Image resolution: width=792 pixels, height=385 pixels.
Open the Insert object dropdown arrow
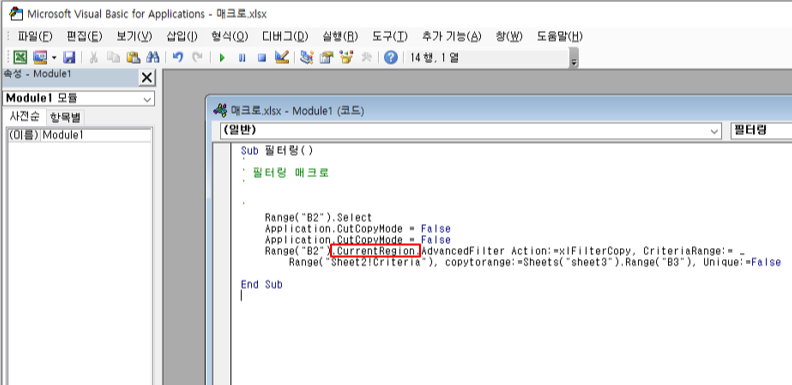pyautogui.click(x=54, y=58)
